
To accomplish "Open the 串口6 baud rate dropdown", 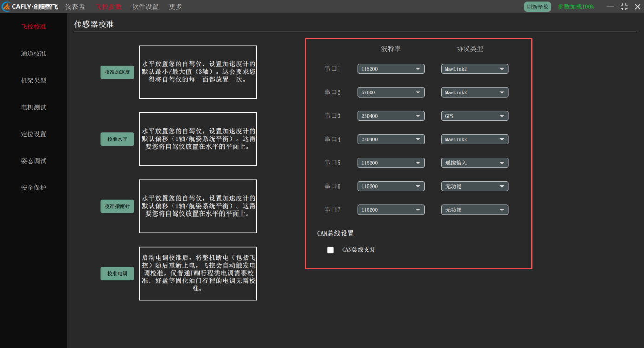I will coord(391,186).
